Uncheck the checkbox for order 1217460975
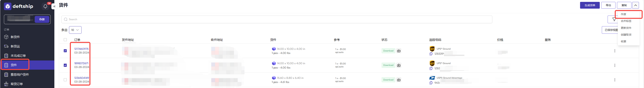 [x=65, y=51]
